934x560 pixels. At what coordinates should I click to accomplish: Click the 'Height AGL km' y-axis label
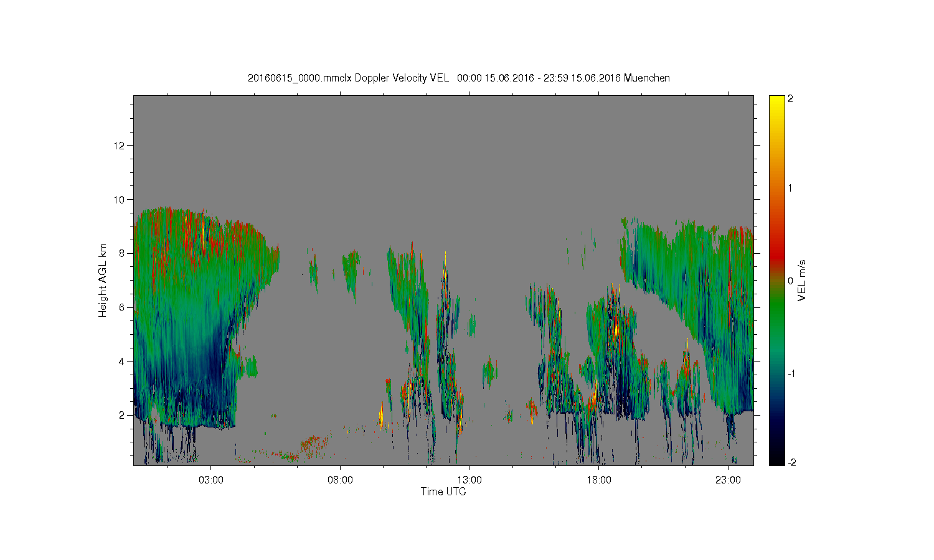pyautogui.click(x=102, y=280)
